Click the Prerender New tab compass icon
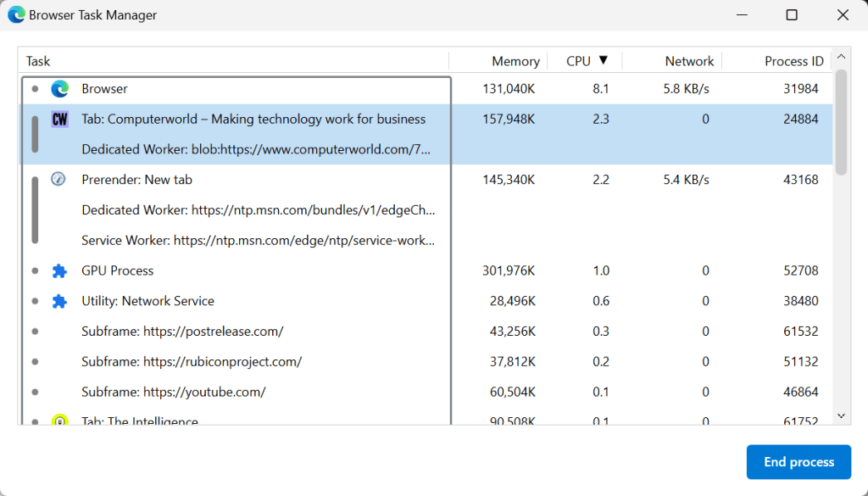Screen dimensions: 868x496 pos(58,179)
